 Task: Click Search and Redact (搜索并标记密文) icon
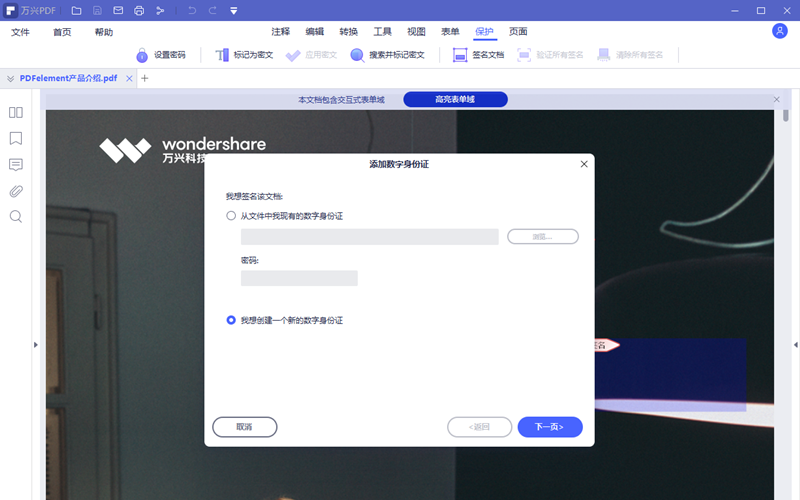pyautogui.click(x=357, y=55)
